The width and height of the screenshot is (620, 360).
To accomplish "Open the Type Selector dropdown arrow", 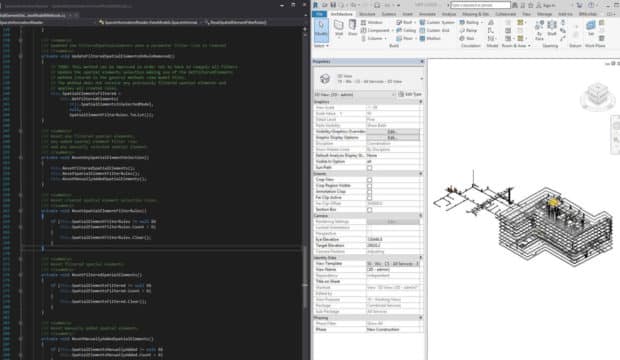I will (x=421, y=79).
